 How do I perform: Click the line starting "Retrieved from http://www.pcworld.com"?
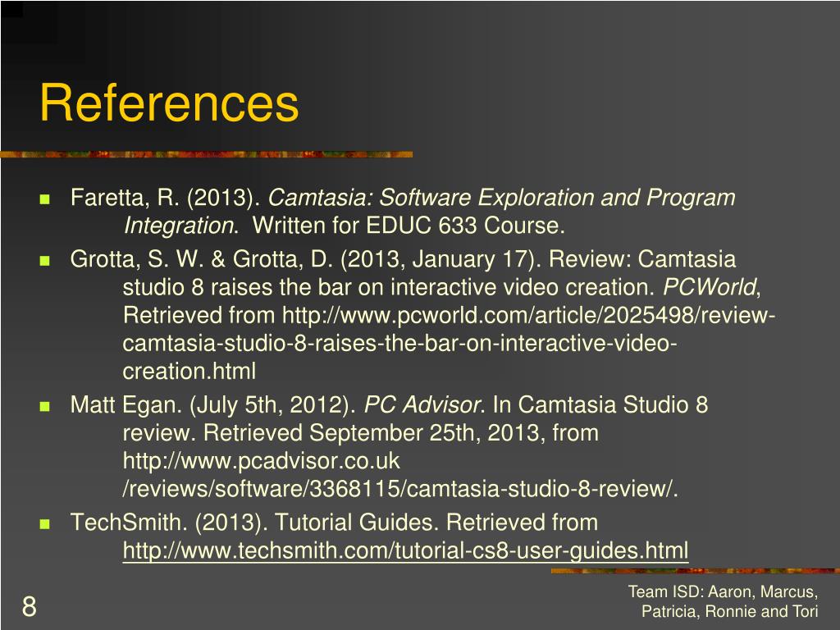click(449, 315)
